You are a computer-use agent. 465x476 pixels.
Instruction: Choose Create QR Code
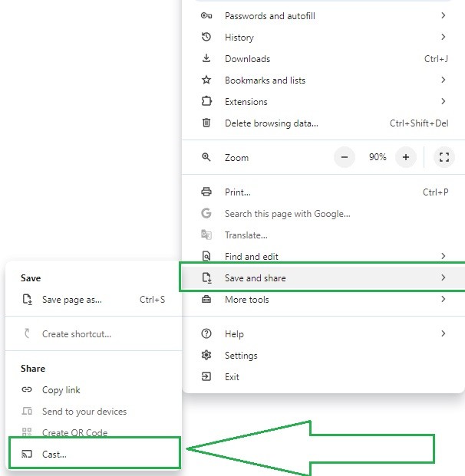94,431
